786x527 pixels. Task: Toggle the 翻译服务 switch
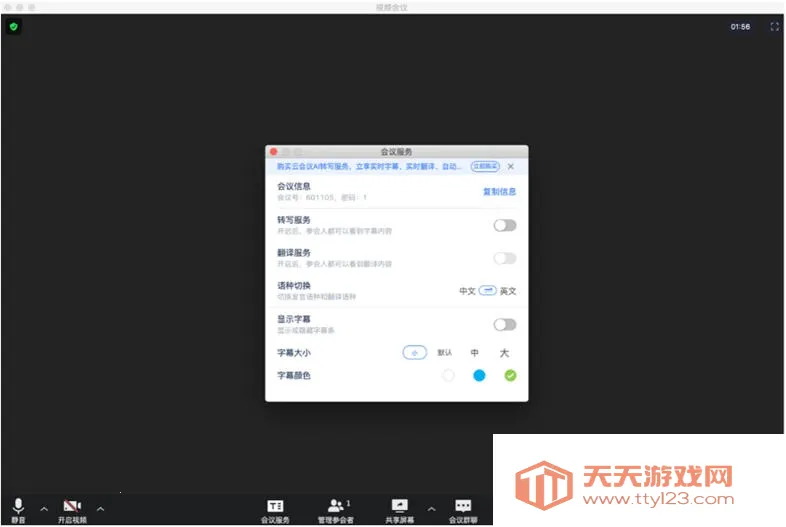[x=505, y=258]
